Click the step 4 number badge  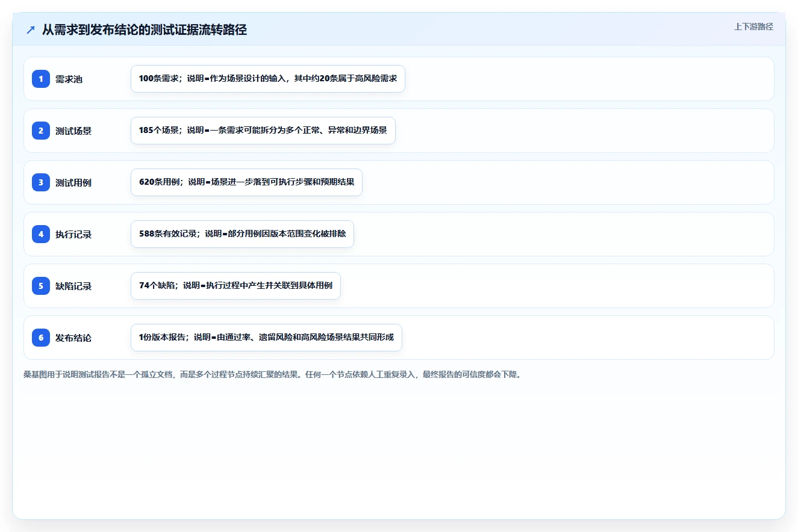(x=41, y=234)
